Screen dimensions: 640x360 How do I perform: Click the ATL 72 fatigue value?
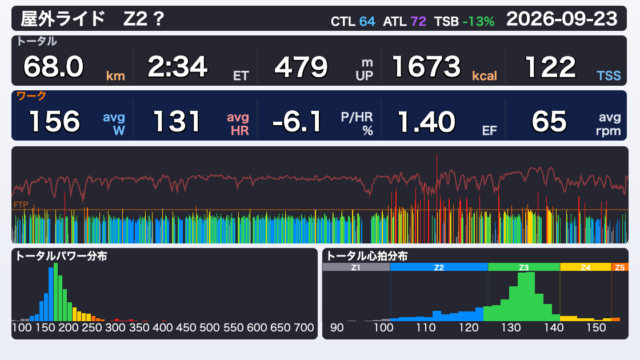[x=404, y=21]
